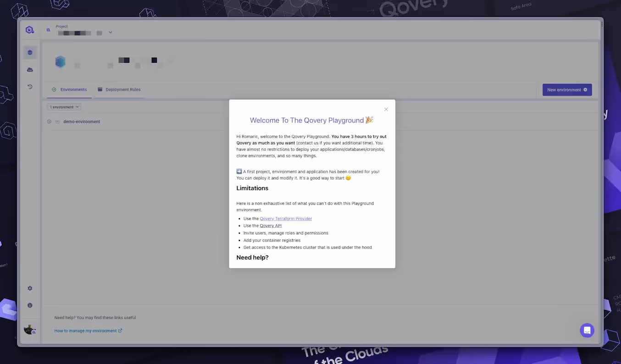Click the small organization icon beside Project

(48, 30)
